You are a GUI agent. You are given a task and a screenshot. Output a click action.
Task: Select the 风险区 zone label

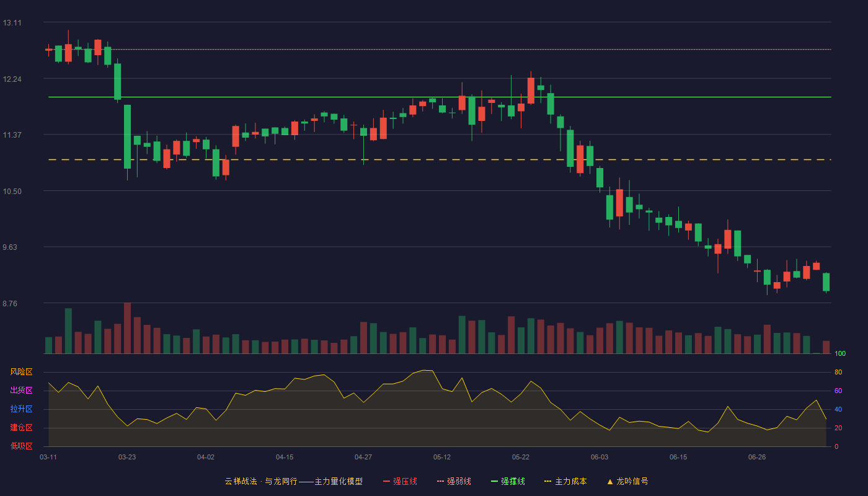click(21, 372)
